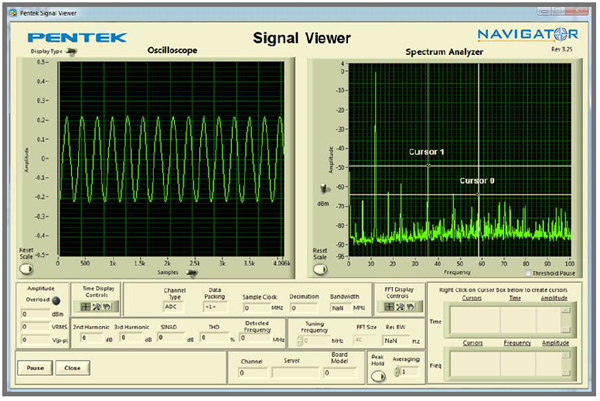Click the THD percent field

(214, 338)
